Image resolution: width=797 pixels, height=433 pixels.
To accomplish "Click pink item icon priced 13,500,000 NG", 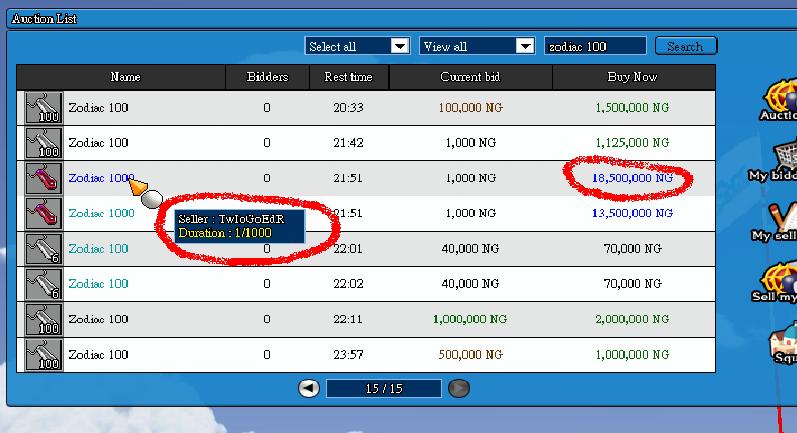I will coord(43,213).
